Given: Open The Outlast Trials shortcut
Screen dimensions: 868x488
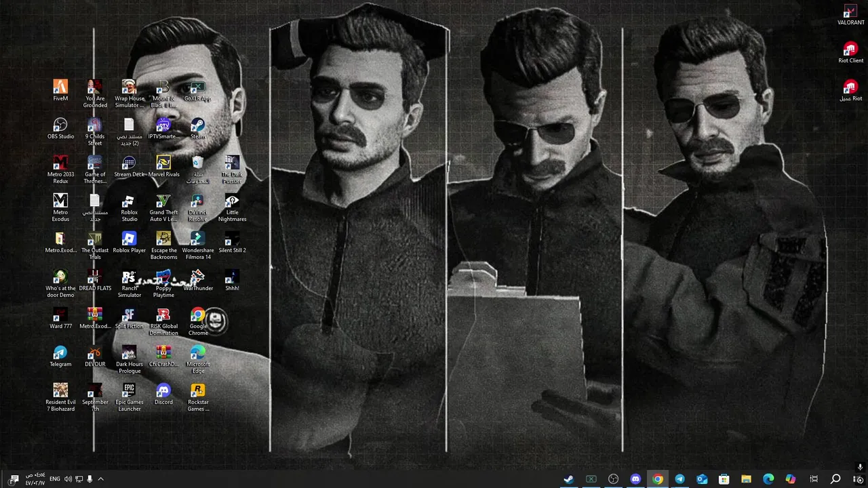Looking at the screenshot, I should (x=95, y=245).
